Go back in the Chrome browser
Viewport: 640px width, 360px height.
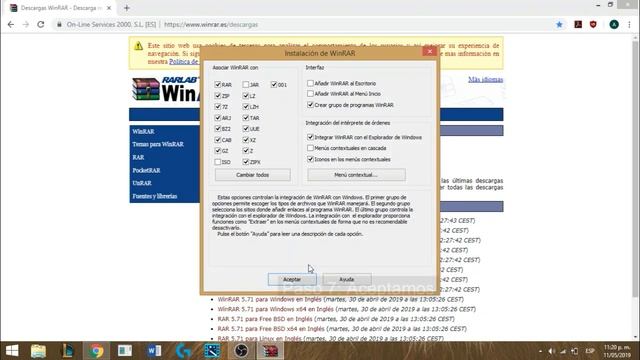coord(11,24)
